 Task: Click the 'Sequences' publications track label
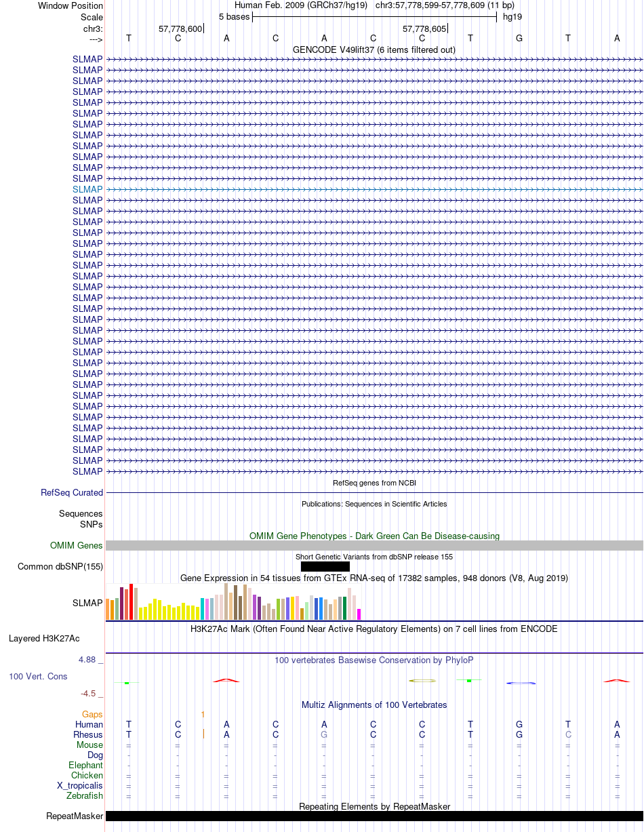pyautogui.click(x=81, y=514)
